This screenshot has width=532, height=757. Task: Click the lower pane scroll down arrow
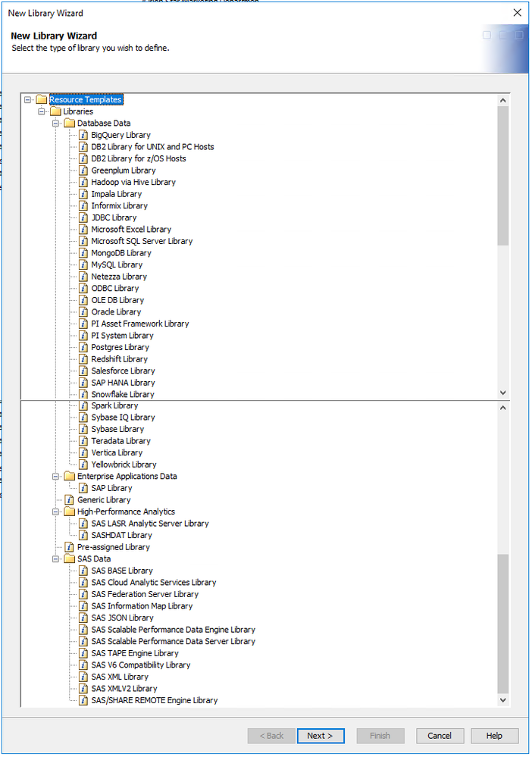[503, 700]
